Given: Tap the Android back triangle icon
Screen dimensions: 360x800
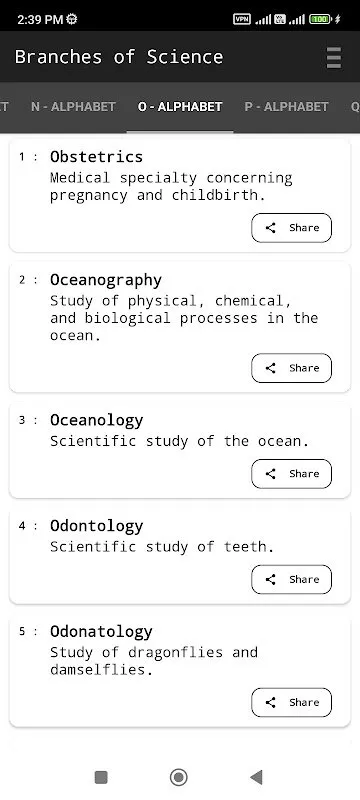Looking at the screenshot, I should point(256,777).
